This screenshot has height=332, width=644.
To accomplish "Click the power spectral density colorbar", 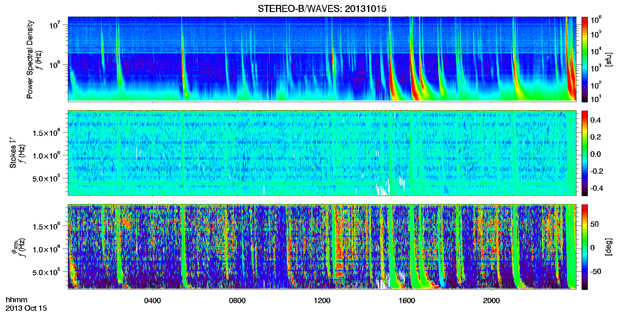I will tap(585, 59).
